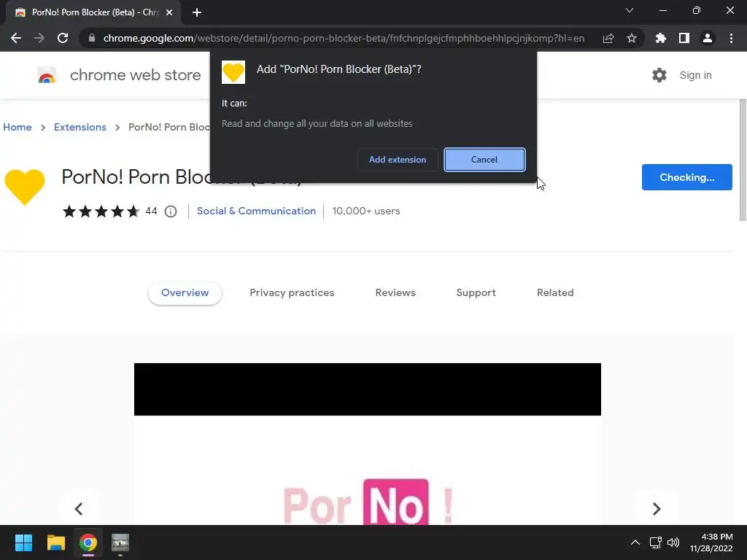
Task: Click the PorNo! screenshot preview image
Action: pyautogui.click(x=368, y=444)
